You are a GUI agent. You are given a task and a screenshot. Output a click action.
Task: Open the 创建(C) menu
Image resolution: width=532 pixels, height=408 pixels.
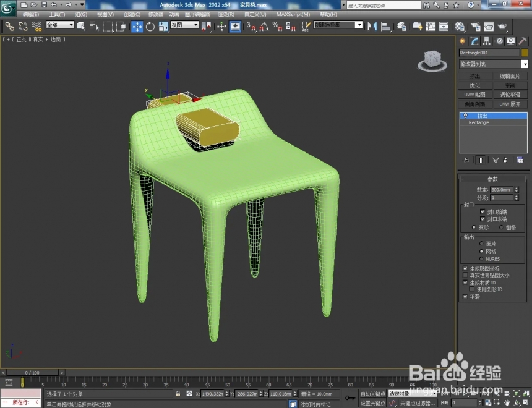(132, 14)
